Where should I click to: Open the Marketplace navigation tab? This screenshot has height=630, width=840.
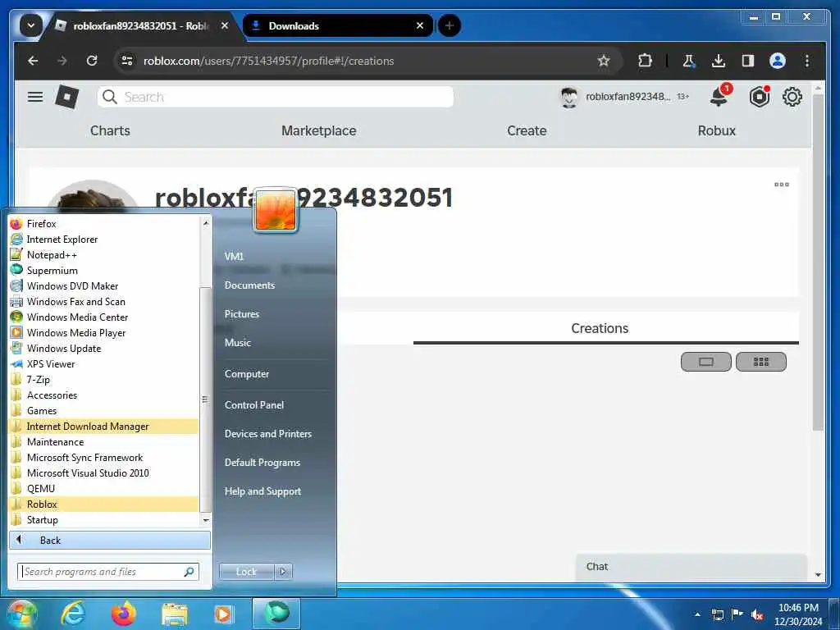(319, 130)
